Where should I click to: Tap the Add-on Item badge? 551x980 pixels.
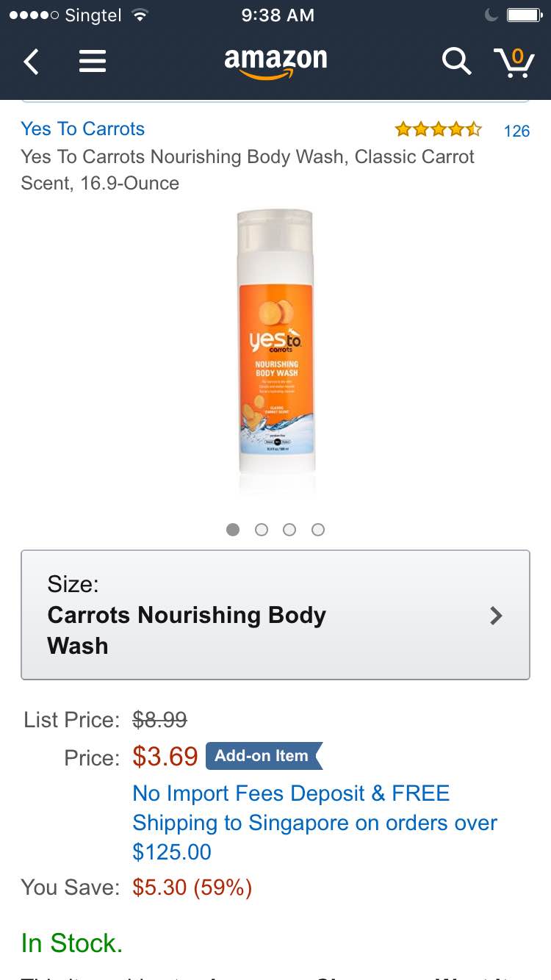click(x=264, y=756)
